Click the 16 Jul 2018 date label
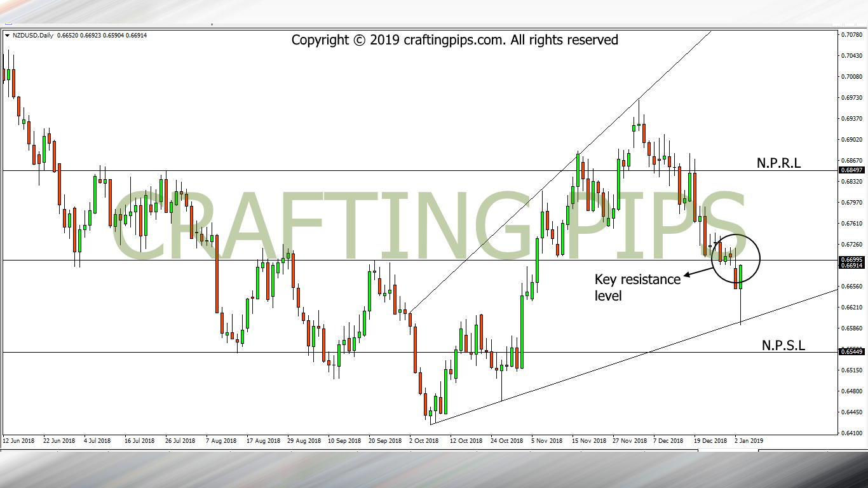Viewport: 868px width, 488px height. pos(140,440)
